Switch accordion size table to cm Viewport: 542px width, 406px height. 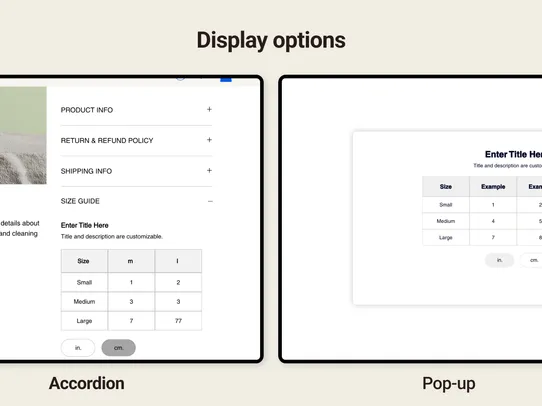point(119,348)
